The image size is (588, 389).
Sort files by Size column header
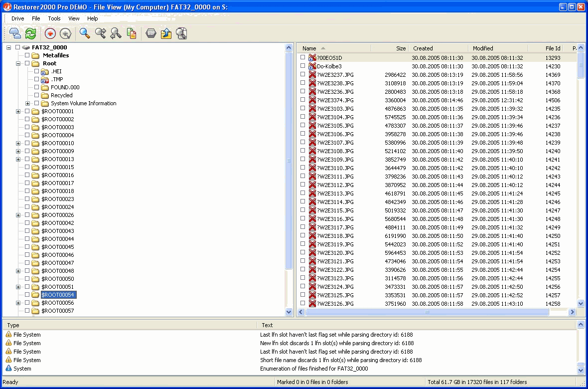click(389, 48)
